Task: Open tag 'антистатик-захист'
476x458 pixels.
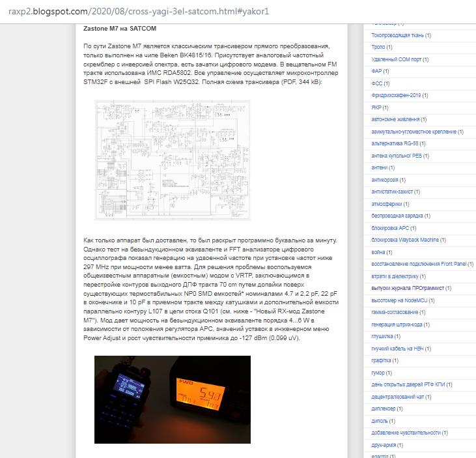Action: [392, 192]
